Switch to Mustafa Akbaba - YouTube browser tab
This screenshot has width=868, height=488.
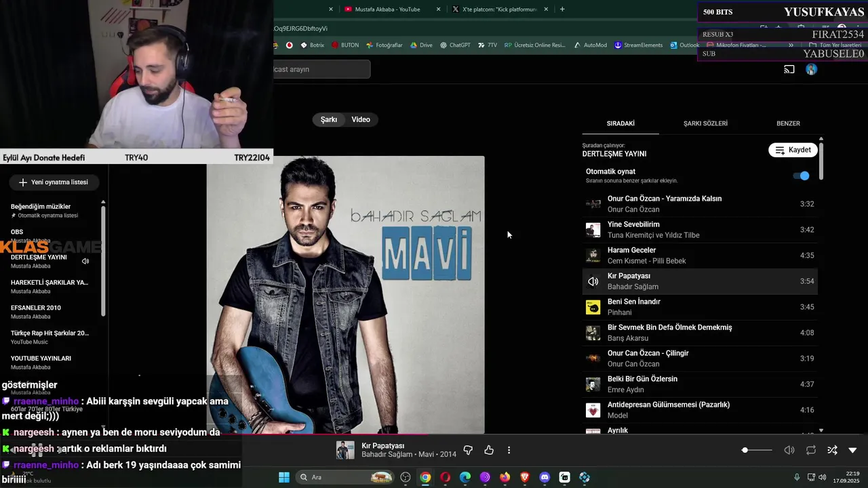tap(387, 9)
